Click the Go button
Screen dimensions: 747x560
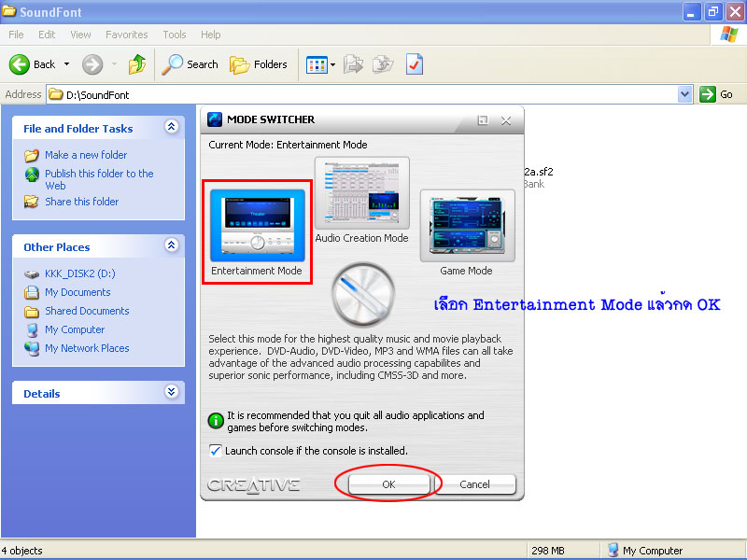pyautogui.click(x=716, y=94)
